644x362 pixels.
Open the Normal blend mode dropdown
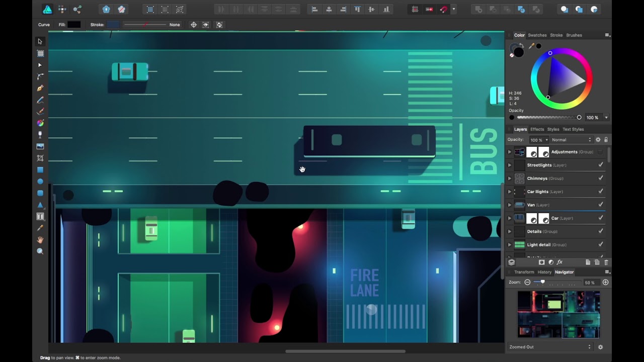(x=572, y=140)
